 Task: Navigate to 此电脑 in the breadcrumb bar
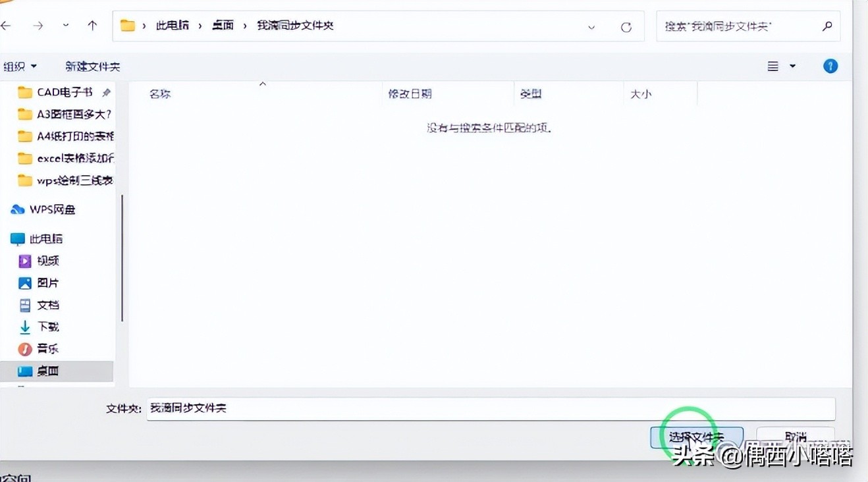tap(173, 25)
